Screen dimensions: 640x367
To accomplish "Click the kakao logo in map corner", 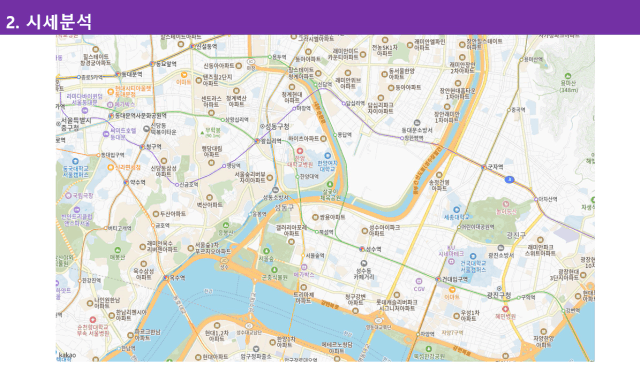I will (66, 355).
